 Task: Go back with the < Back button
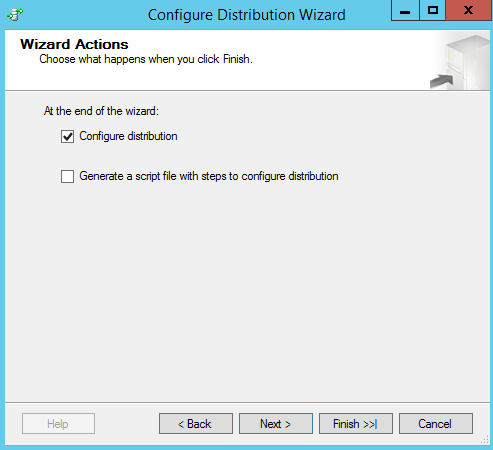[196, 424]
